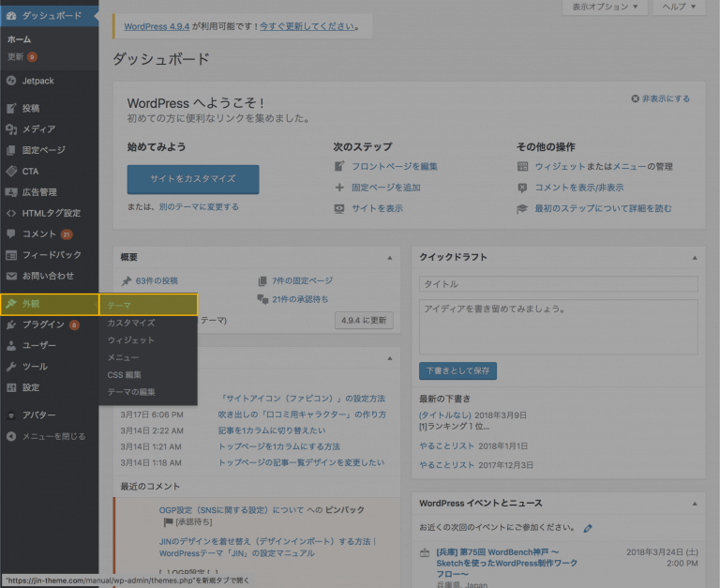Collapse the クイックドラフト widget

(695, 258)
